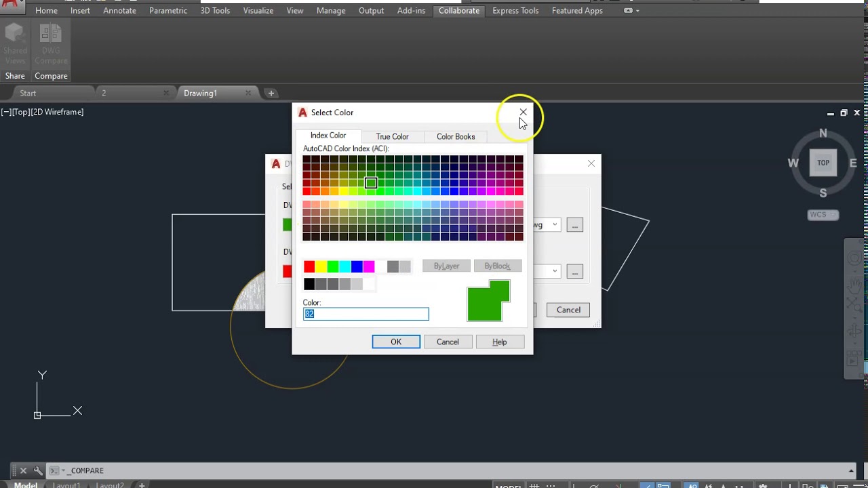Click Cancel in the DWG Compare dialog
The height and width of the screenshot is (488, 868).
(x=568, y=310)
